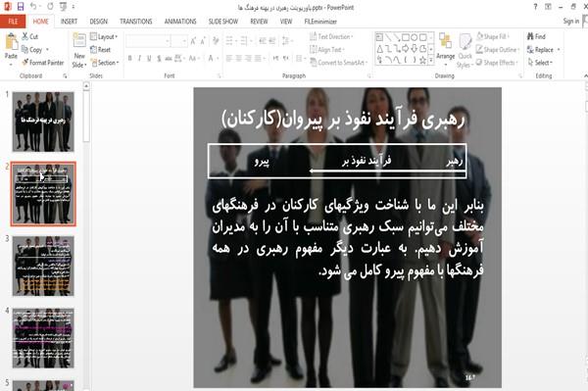Switch to the TRANSITIONS tab
This screenshot has height=391, width=588.
click(136, 22)
